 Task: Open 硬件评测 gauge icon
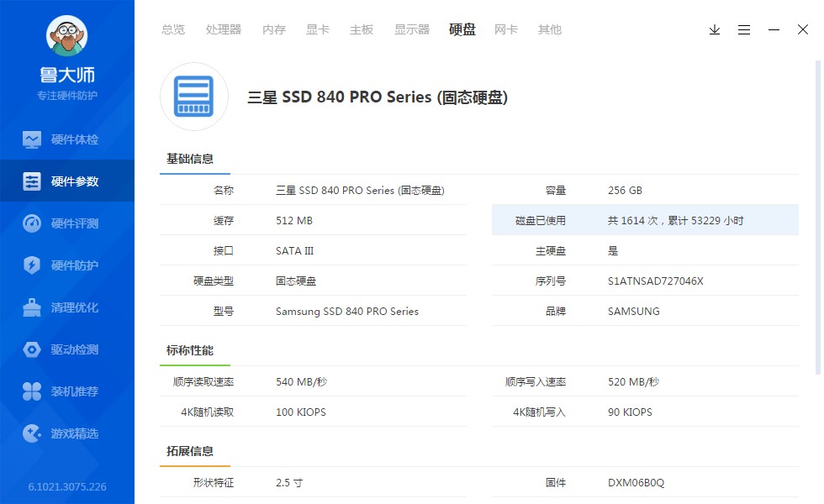pos(32,223)
